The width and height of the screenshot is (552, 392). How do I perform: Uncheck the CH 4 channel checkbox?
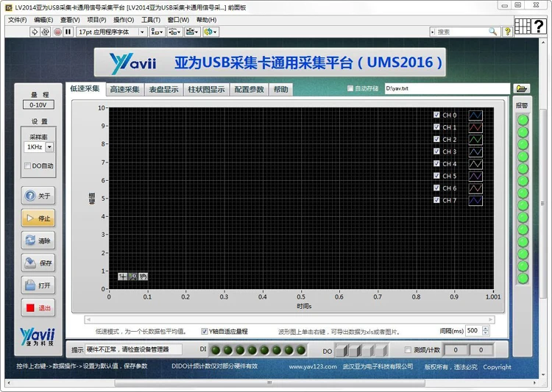[x=436, y=163]
